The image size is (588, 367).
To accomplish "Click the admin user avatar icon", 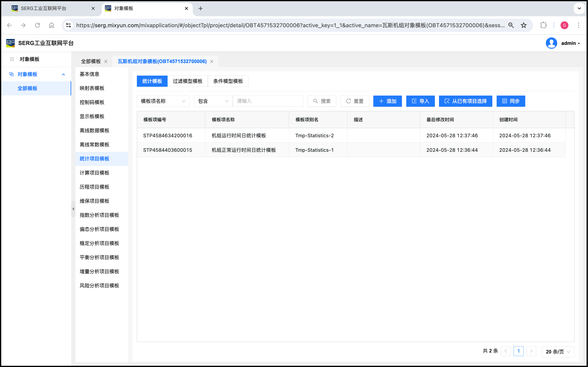I will pyautogui.click(x=551, y=43).
